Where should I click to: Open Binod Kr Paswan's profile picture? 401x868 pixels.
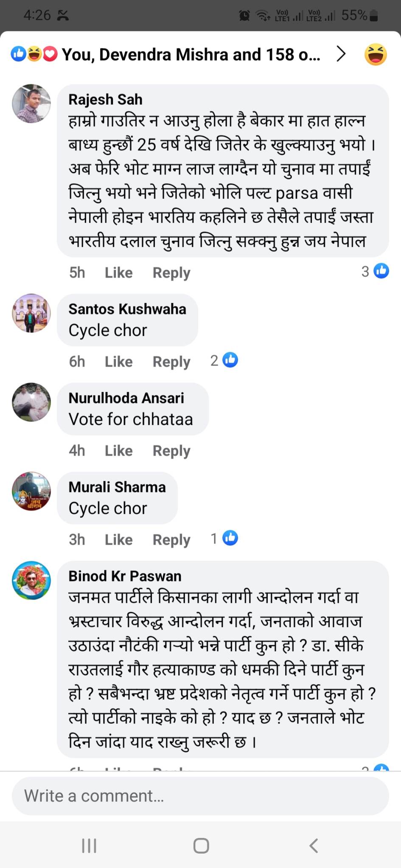(x=31, y=580)
